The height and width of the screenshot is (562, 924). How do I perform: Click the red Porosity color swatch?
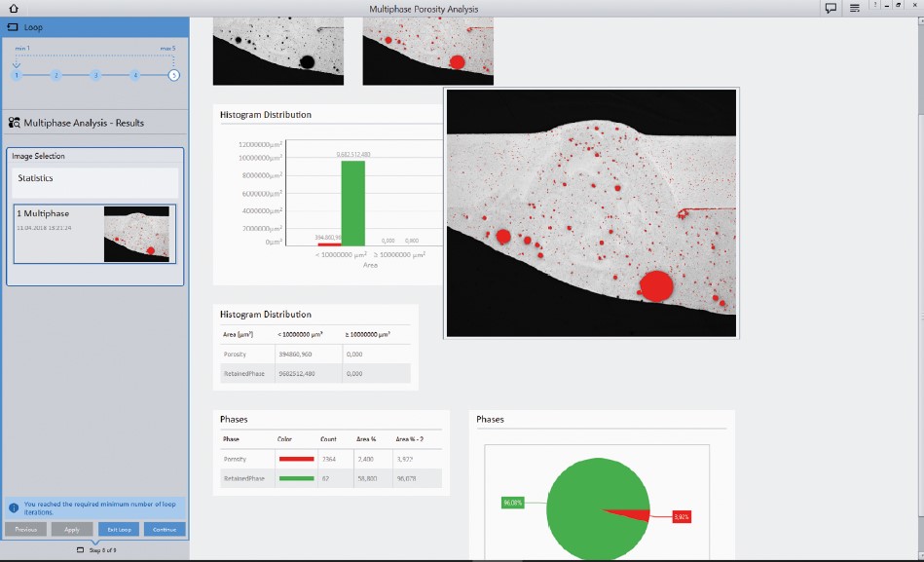coord(296,459)
